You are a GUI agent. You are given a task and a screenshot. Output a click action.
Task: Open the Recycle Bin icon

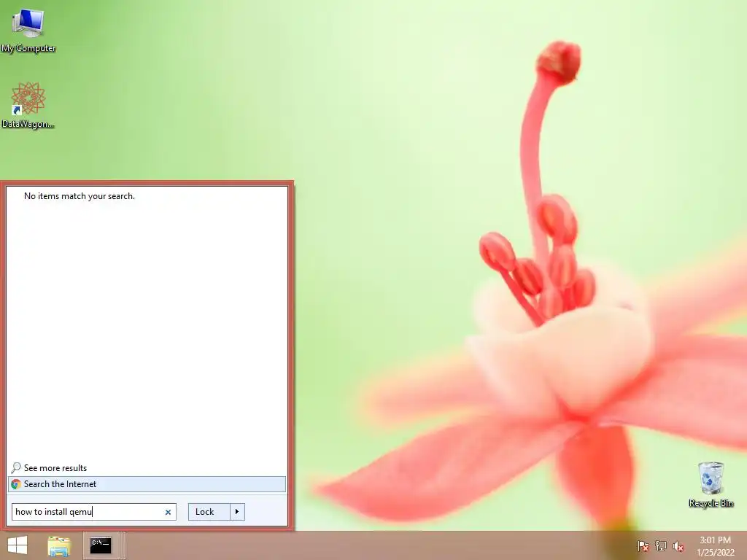coord(711,484)
